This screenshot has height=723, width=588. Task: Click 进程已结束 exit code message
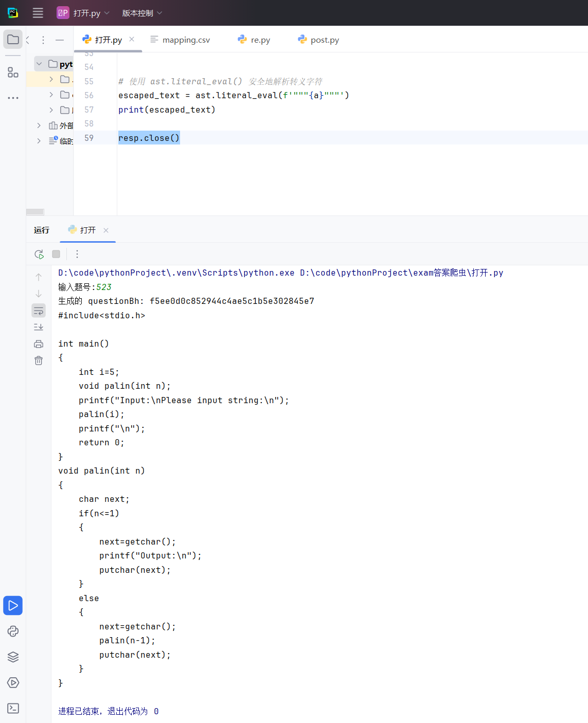(109, 711)
